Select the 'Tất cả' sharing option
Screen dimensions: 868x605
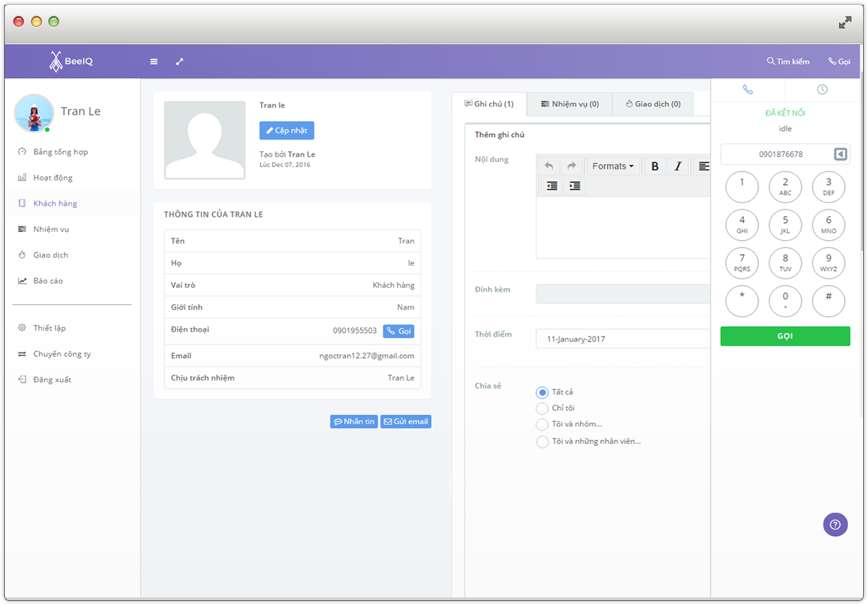542,392
